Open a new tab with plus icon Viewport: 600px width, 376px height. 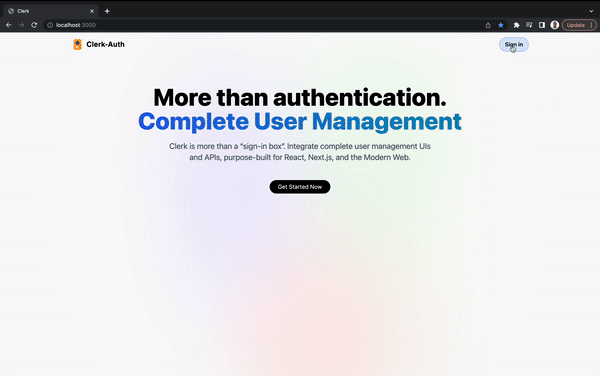[107, 11]
